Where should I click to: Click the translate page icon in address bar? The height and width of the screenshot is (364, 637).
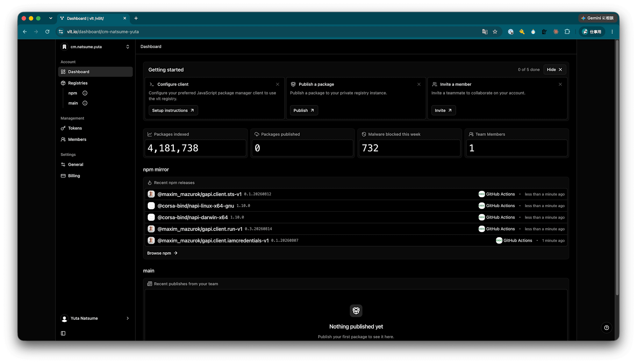coord(485,31)
